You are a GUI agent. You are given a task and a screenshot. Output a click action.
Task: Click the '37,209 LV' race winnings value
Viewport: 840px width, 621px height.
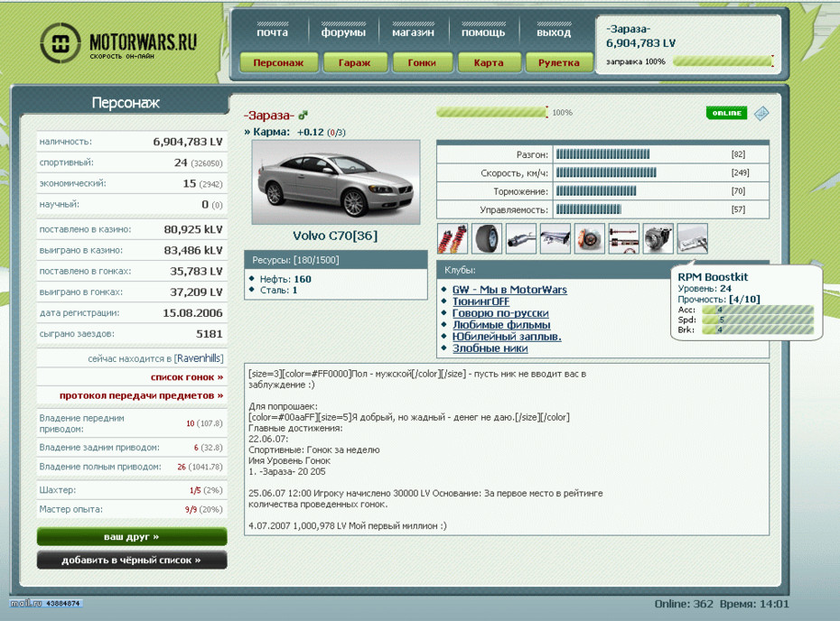coord(197,292)
